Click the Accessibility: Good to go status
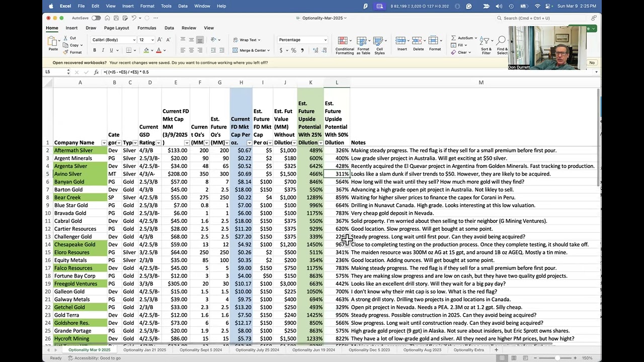This screenshot has height=362, width=644. pyautogui.click(x=95, y=358)
